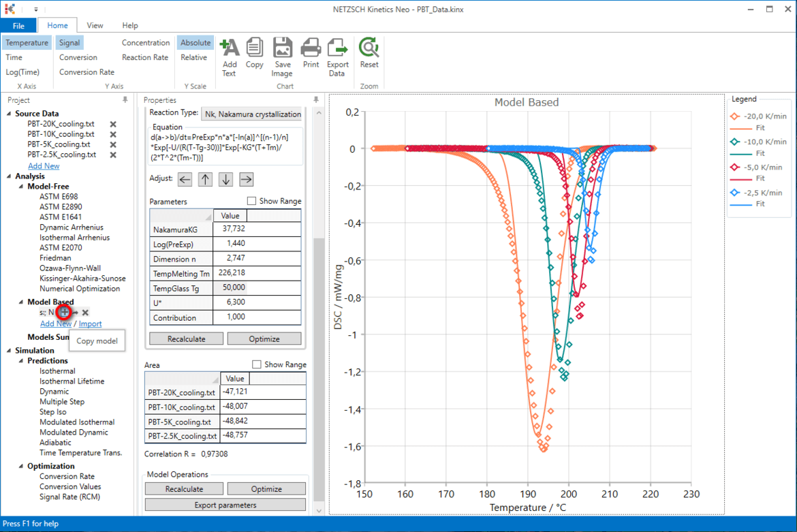
Task: Click the Export parameters button
Action: click(x=225, y=505)
